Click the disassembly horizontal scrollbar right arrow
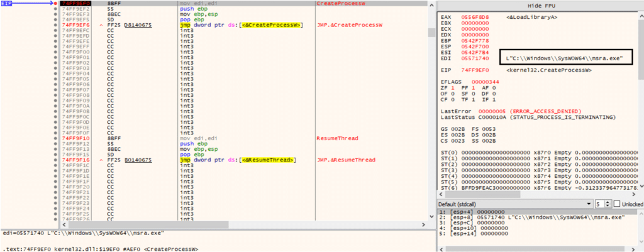This screenshot has height=252, width=644. [x=425, y=226]
